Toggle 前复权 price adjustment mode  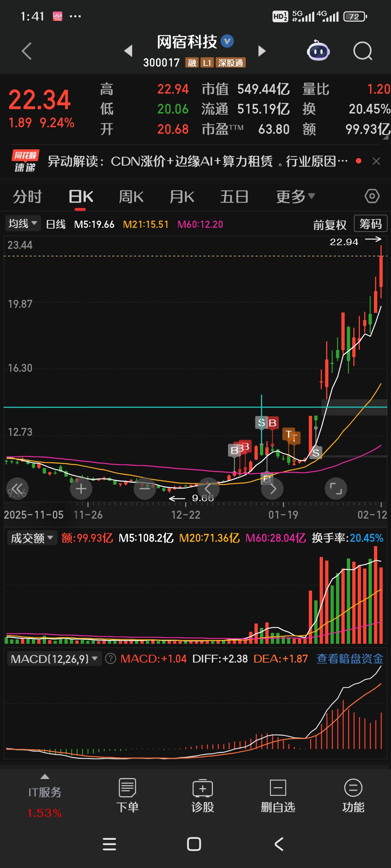coord(329,225)
